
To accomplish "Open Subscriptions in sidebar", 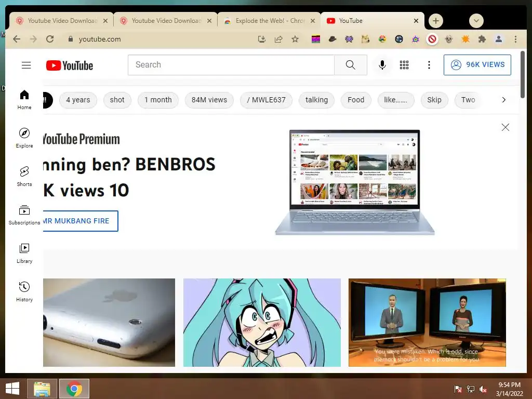I will pyautogui.click(x=24, y=215).
